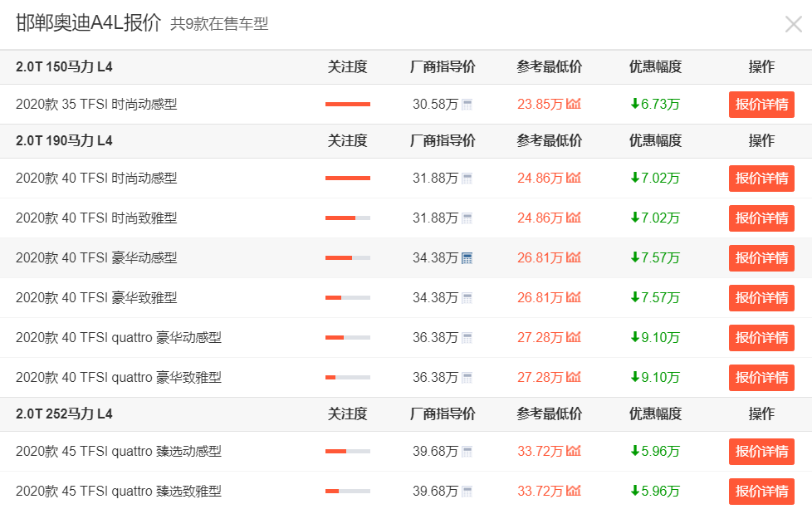Viewport: 812px width, 509px height.
Task: Open model 2020款 40 TFSI 时尚动感型
Action: 96,179
